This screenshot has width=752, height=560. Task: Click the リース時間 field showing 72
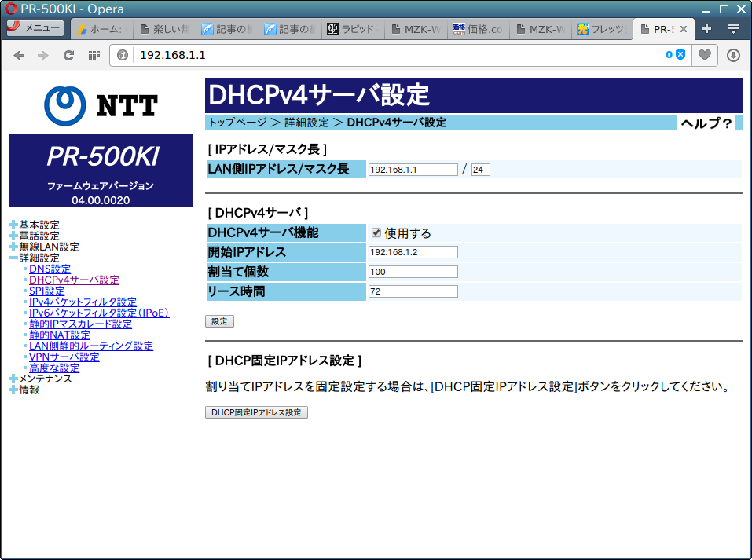point(413,291)
